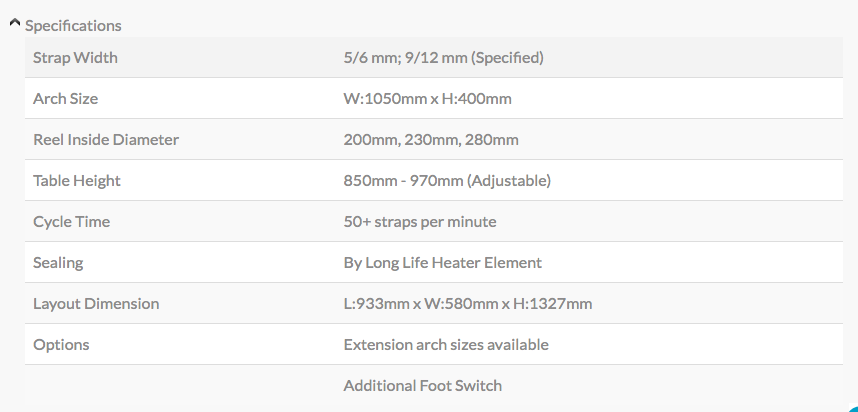858x412 pixels.
Task: Click the Specifications heading
Action: click(x=73, y=26)
